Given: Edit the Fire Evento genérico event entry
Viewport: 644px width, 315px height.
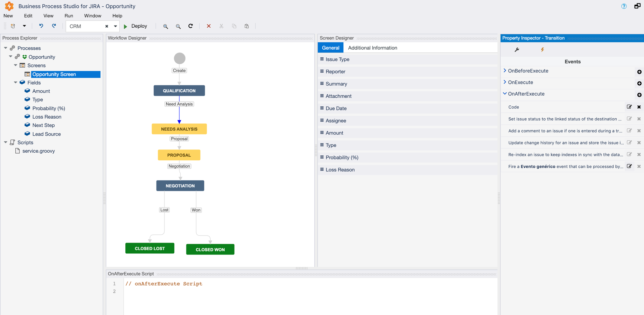Looking at the screenshot, I should (x=629, y=166).
